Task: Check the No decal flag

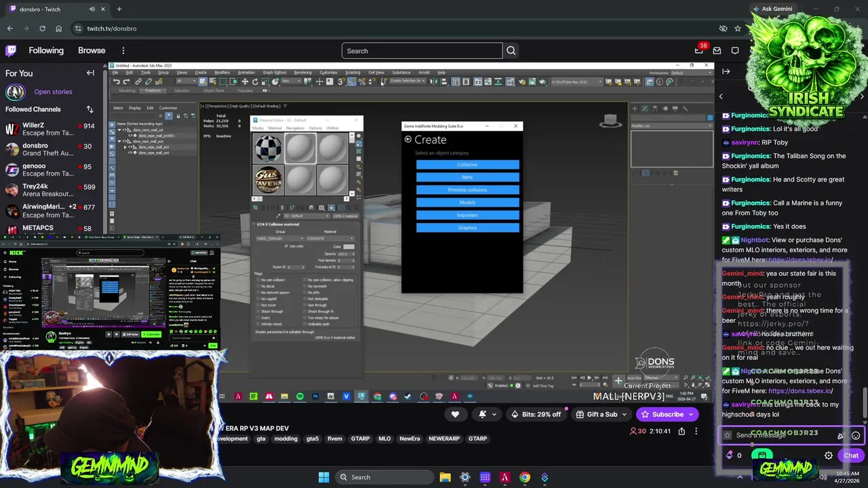Action: tap(258, 286)
